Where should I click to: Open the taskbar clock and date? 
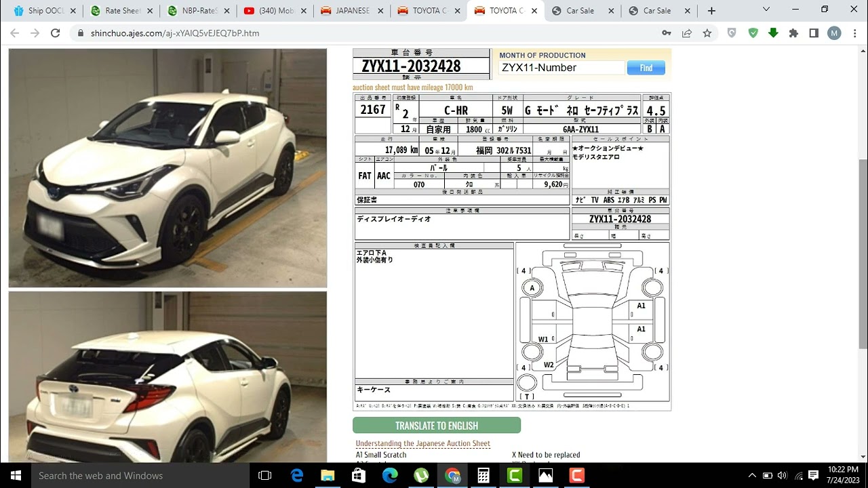coord(844,476)
